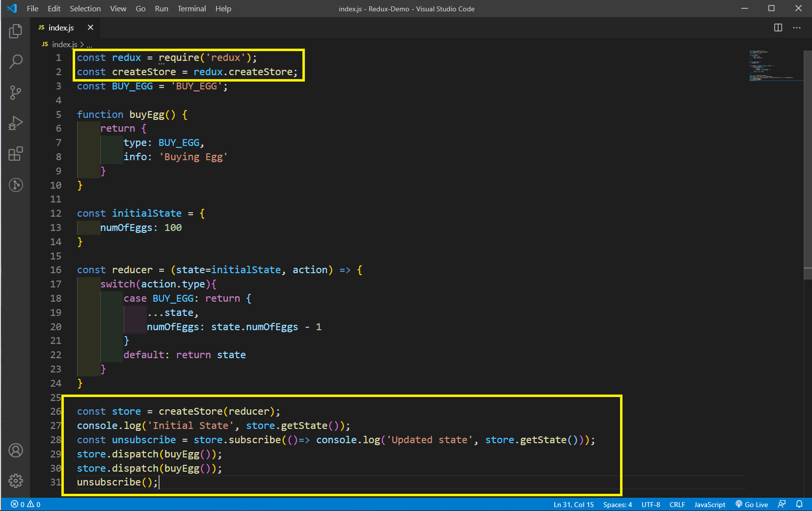Open the Search view
Image resolution: width=812 pixels, height=511 pixels.
tap(16, 61)
